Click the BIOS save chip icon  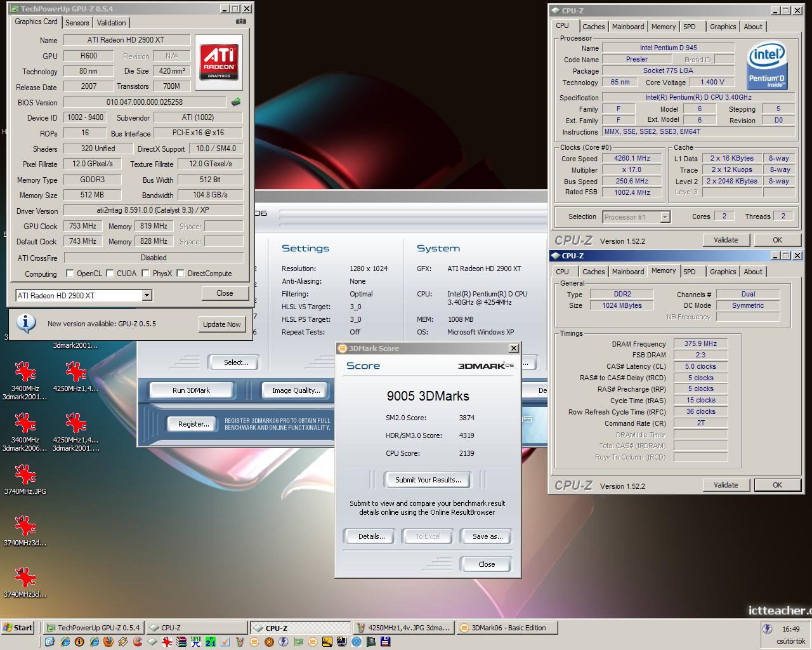click(x=236, y=102)
